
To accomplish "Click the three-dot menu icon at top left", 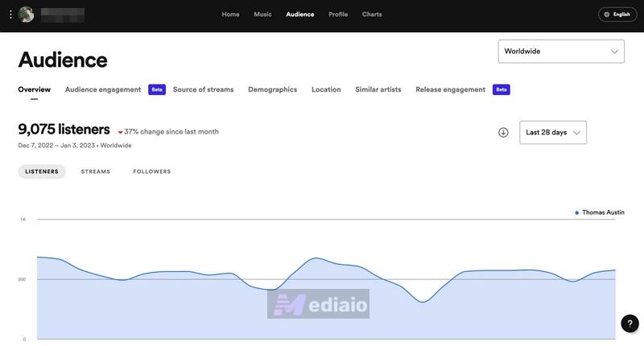I will tap(10, 14).
